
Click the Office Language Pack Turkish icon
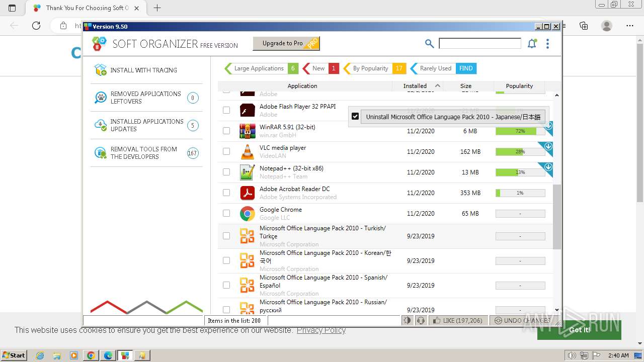[x=247, y=236]
